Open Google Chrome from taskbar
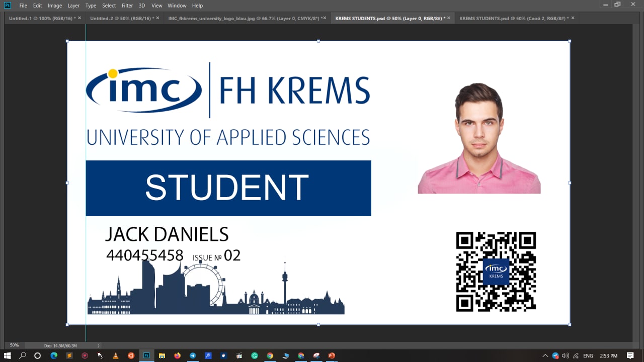This screenshot has height=362, width=644. (x=270, y=355)
